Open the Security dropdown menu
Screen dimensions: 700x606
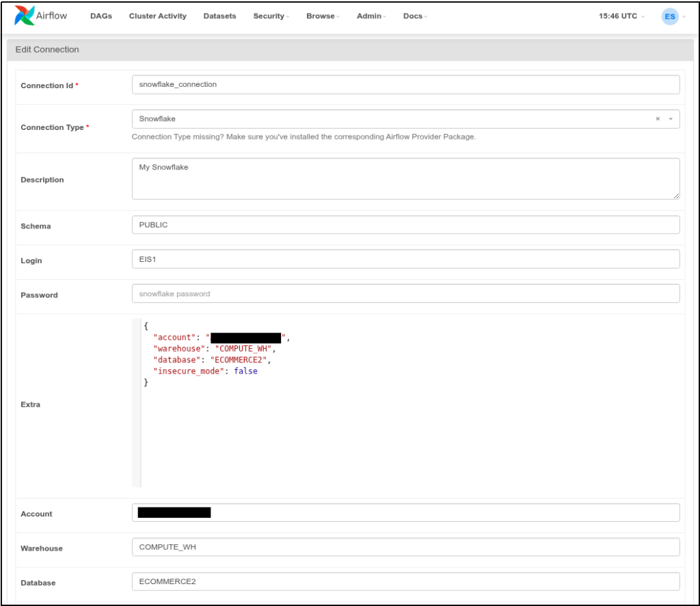pos(271,16)
